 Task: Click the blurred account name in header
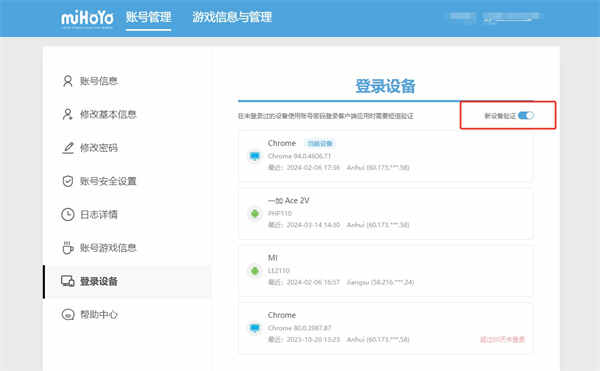512,17
